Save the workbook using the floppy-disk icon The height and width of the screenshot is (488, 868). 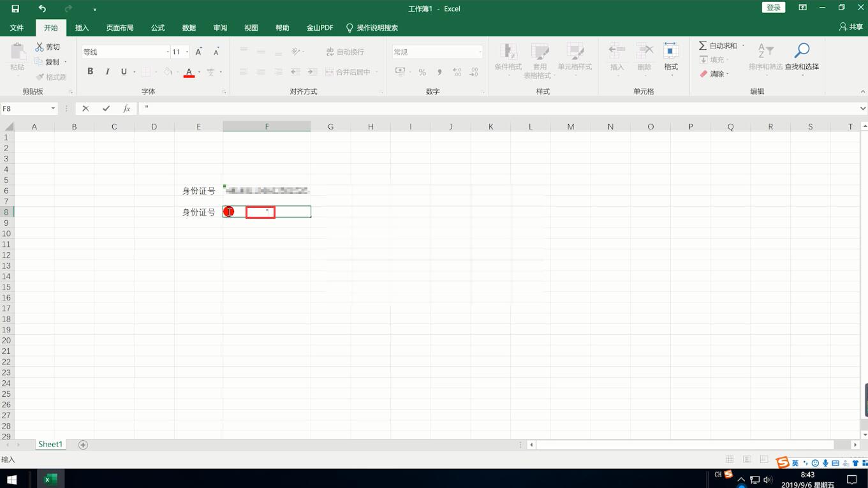click(15, 9)
